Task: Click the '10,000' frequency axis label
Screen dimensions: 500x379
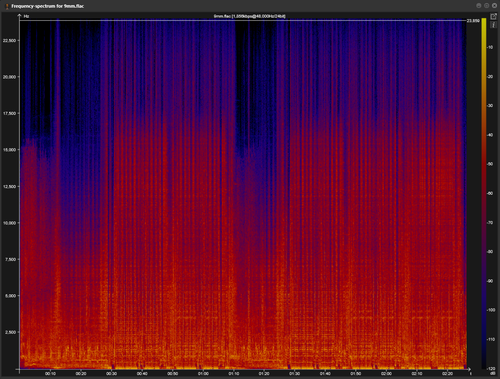Action: [9, 223]
